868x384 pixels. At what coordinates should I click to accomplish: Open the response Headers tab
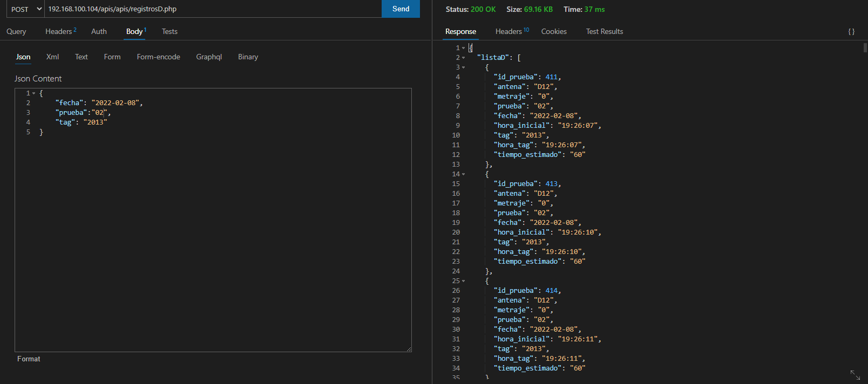[512, 31]
